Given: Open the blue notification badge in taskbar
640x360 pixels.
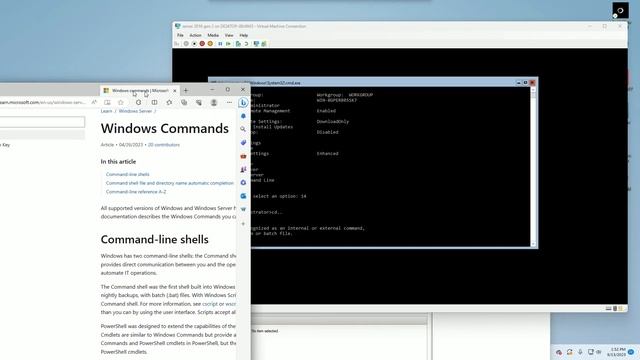Looking at the screenshot, I should (631, 352).
